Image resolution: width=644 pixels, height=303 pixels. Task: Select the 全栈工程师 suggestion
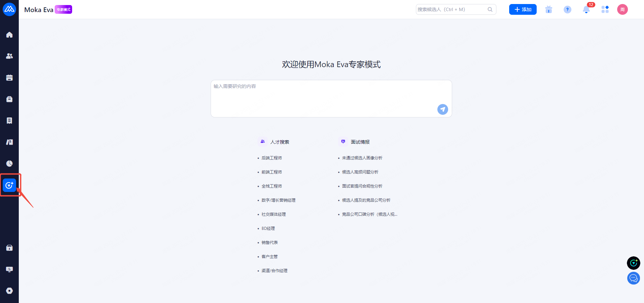pos(272,186)
